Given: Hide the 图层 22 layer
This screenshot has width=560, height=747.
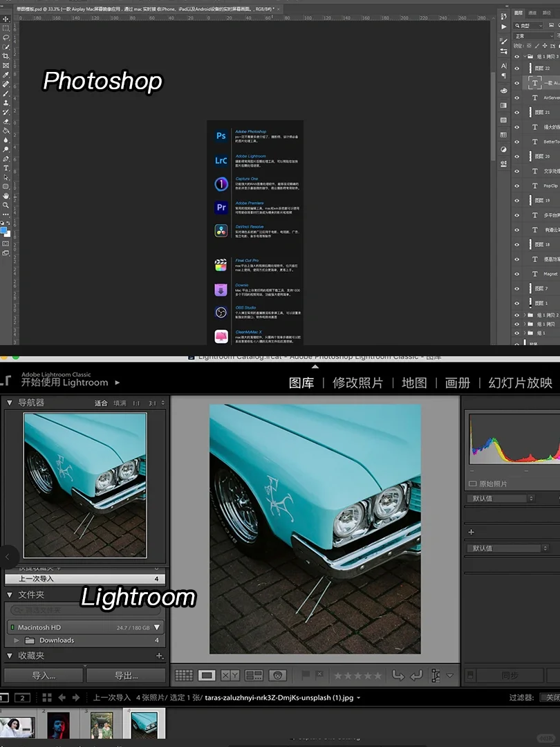Looking at the screenshot, I should click(x=516, y=68).
